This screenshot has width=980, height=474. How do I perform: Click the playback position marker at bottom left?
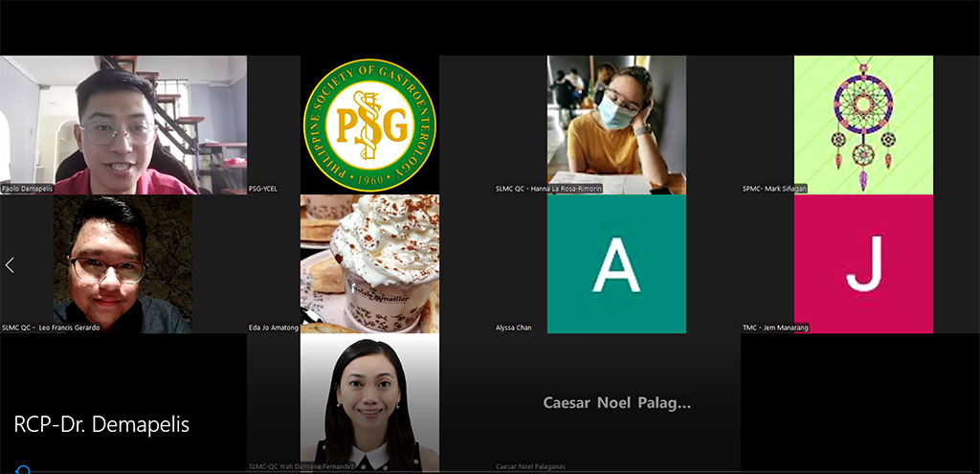[23, 469]
